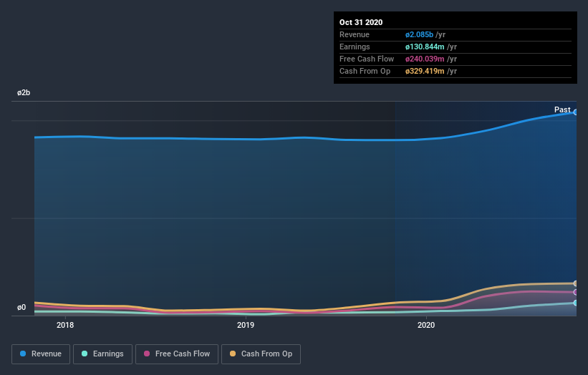Screen dimensions: 588x375
Task: Click the teal Earnings legend dot
Action: [85, 354]
